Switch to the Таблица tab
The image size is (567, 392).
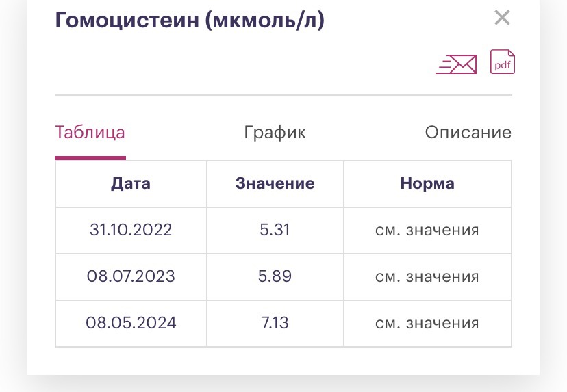90,132
